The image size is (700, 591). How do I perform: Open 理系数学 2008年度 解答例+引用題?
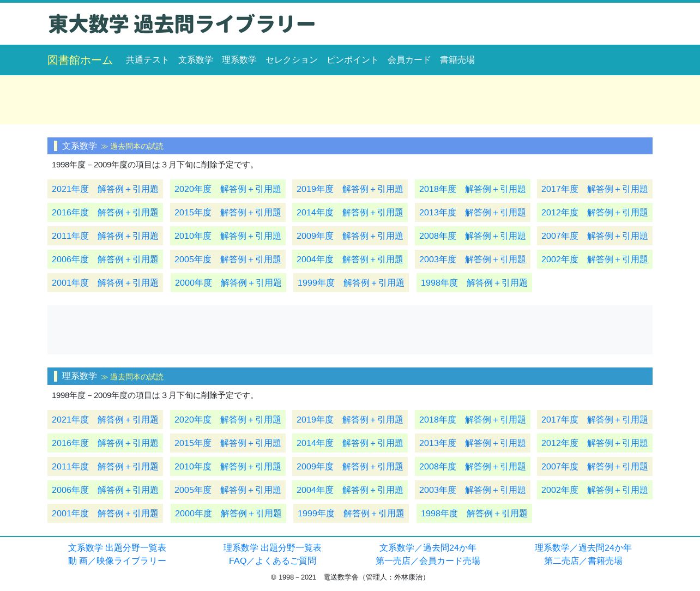pos(473,467)
